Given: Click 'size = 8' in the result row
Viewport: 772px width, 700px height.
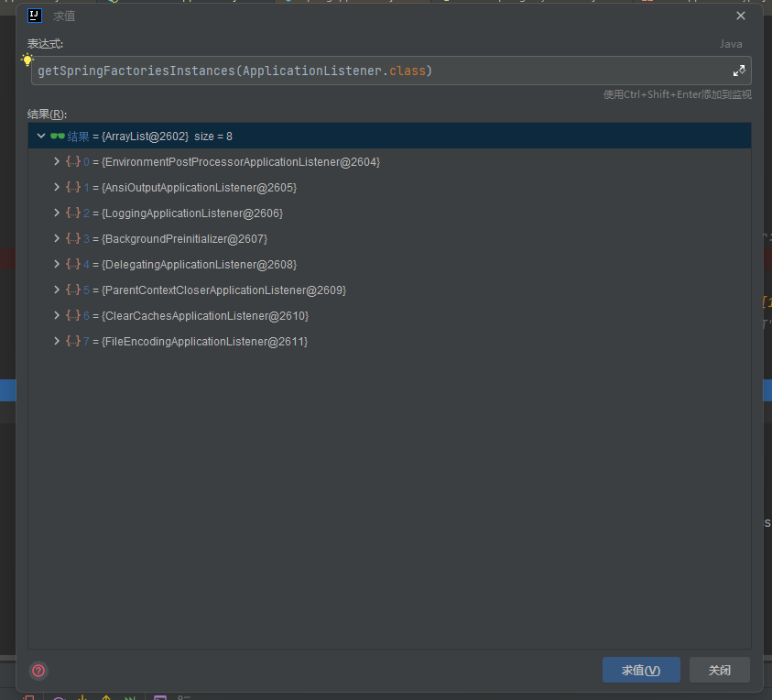Looking at the screenshot, I should point(213,137).
